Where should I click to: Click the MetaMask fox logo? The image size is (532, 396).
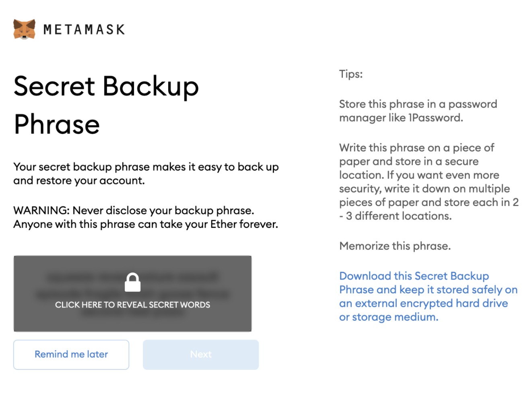pyautogui.click(x=24, y=29)
